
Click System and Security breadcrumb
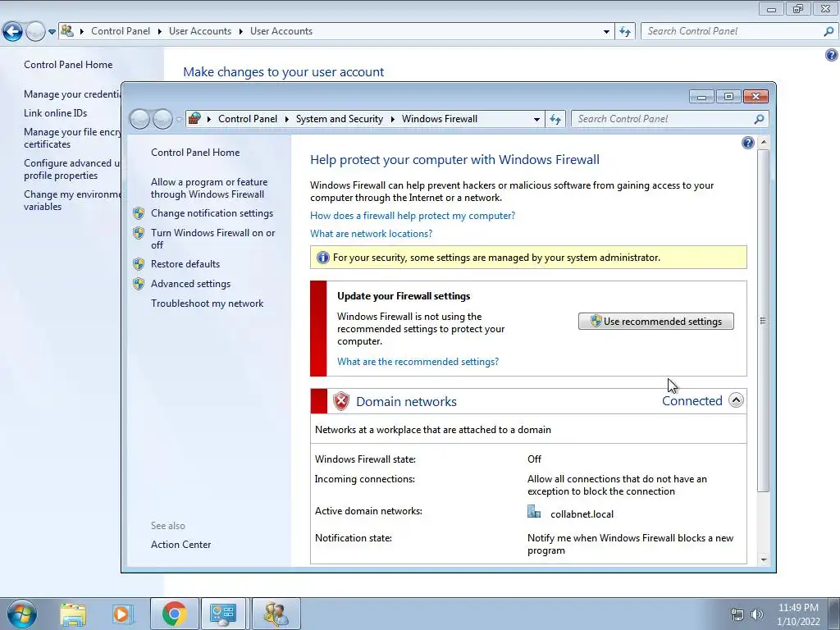coord(340,119)
